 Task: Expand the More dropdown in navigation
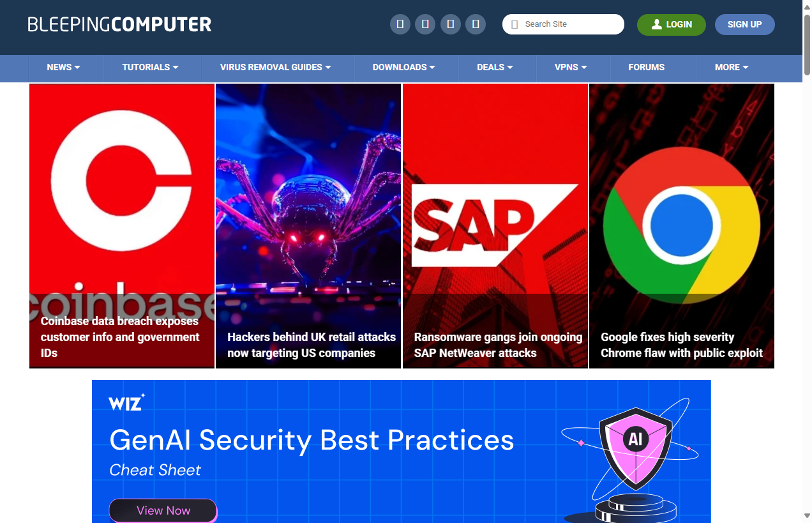(732, 67)
